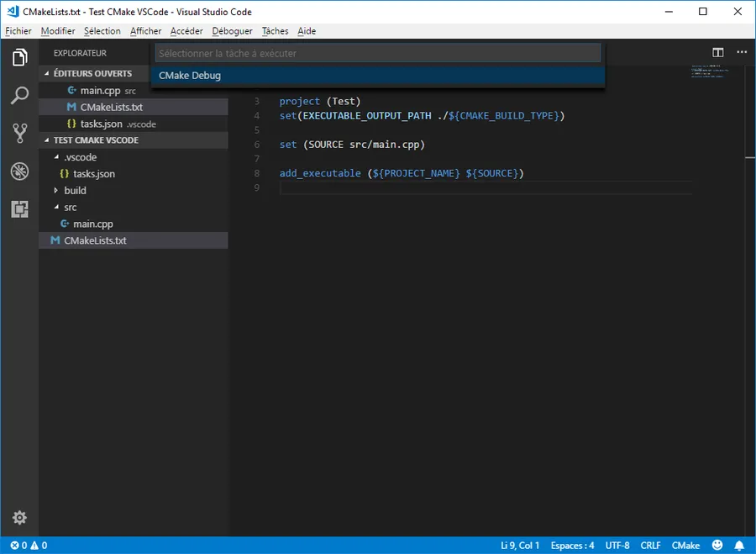Collapse the src folder
The height and width of the screenshot is (554, 756).
56,207
